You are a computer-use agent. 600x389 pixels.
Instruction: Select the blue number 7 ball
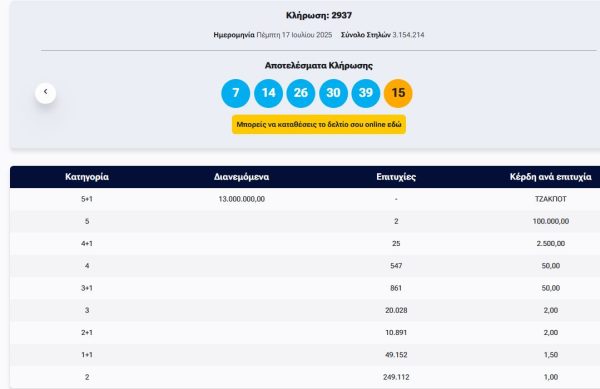point(236,93)
